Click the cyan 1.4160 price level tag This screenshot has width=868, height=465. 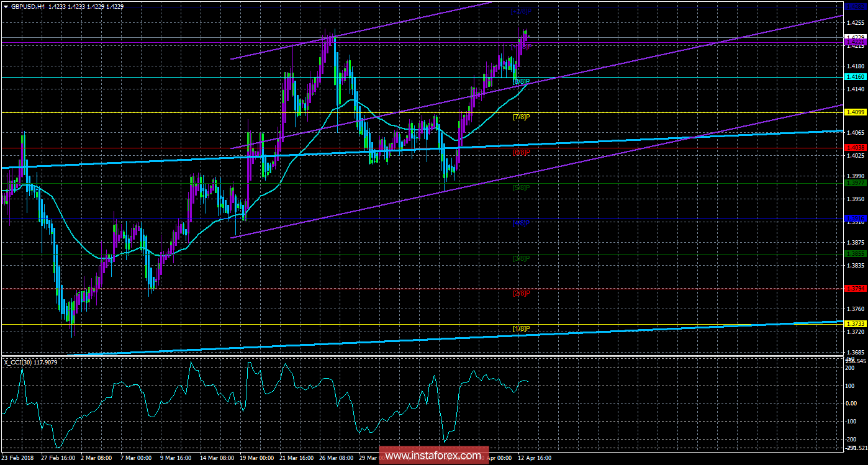click(x=855, y=77)
